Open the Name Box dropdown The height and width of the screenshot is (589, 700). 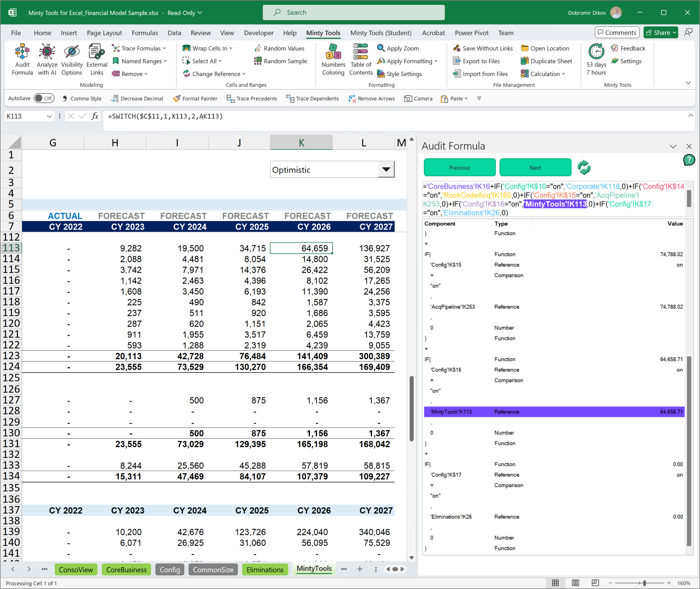pyautogui.click(x=49, y=116)
